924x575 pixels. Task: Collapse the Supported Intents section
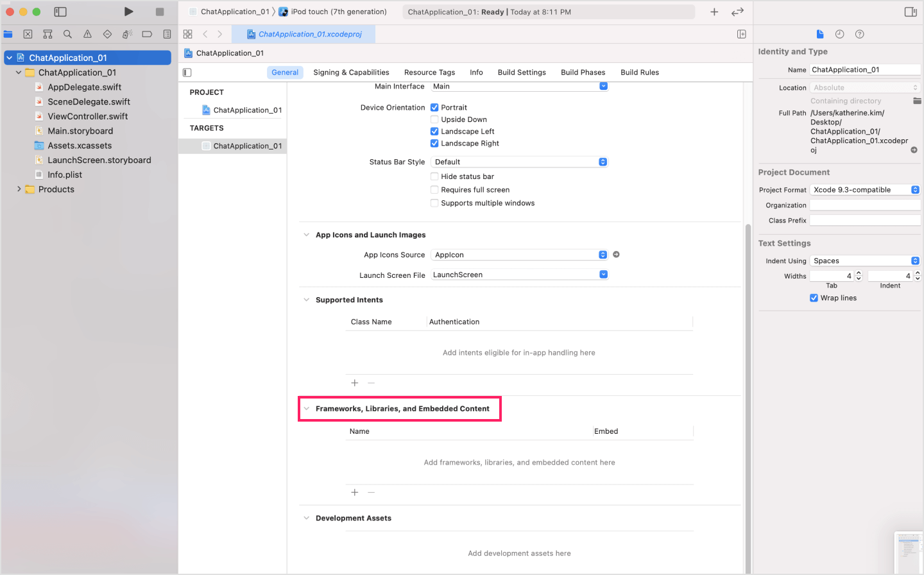tap(306, 300)
